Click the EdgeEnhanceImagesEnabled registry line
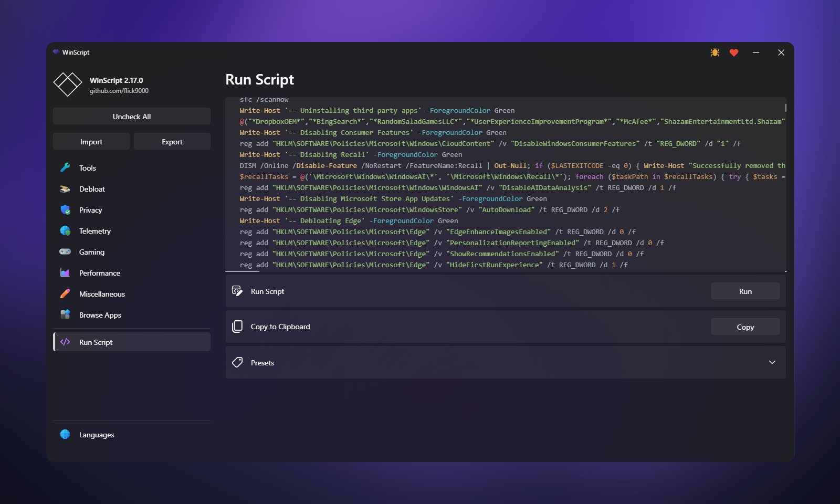Image resolution: width=840 pixels, height=504 pixels. (x=438, y=232)
